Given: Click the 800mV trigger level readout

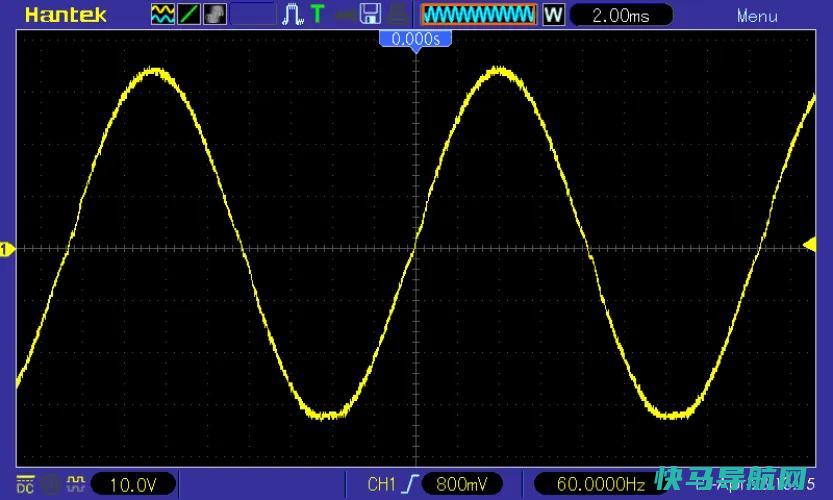Looking at the screenshot, I should tap(461, 484).
